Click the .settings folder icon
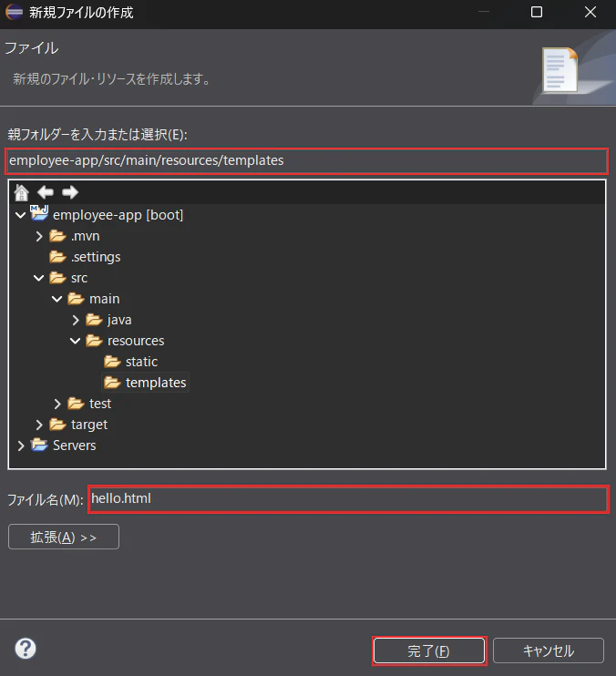 click(x=57, y=257)
